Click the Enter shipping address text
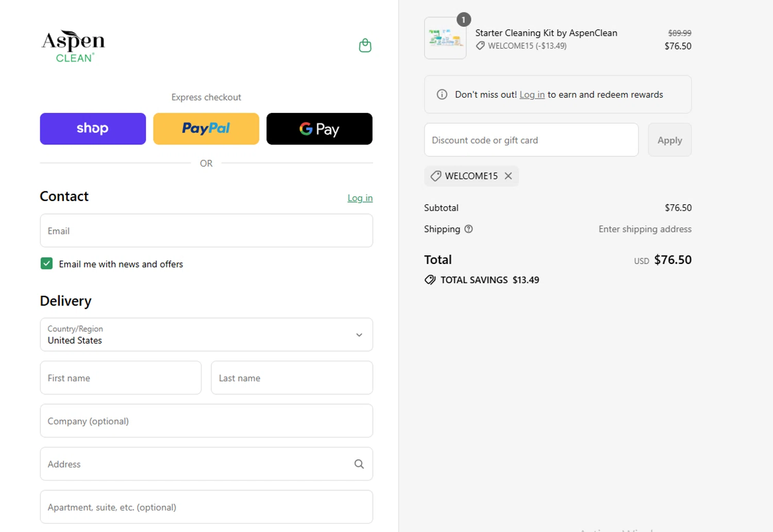 tap(645, 229)
